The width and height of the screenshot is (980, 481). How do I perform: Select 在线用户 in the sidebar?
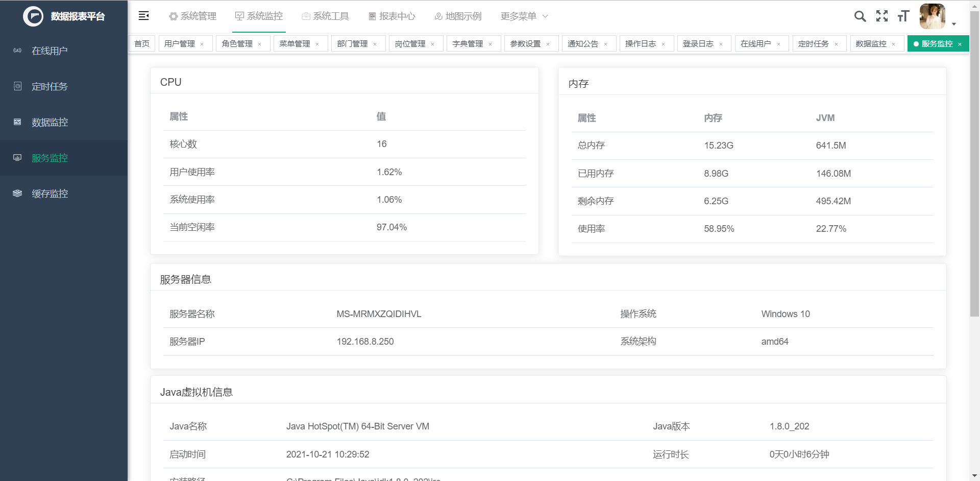point(50,51)
